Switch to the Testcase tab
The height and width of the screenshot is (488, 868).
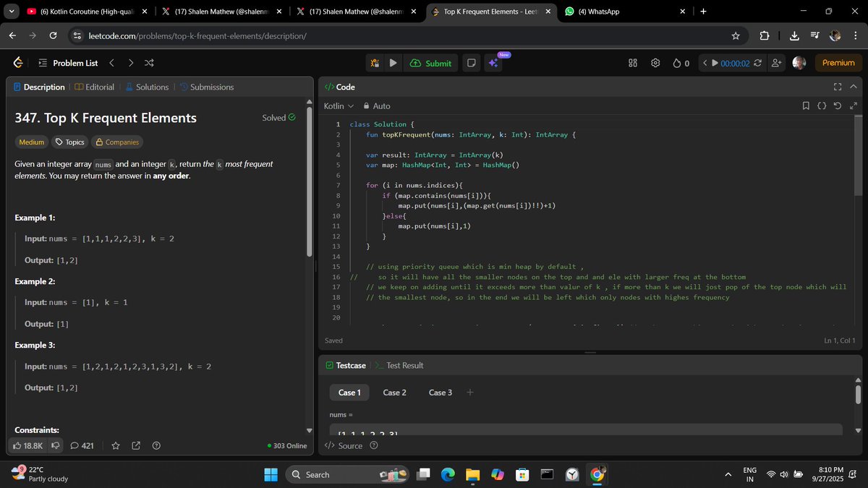point(346,365)
